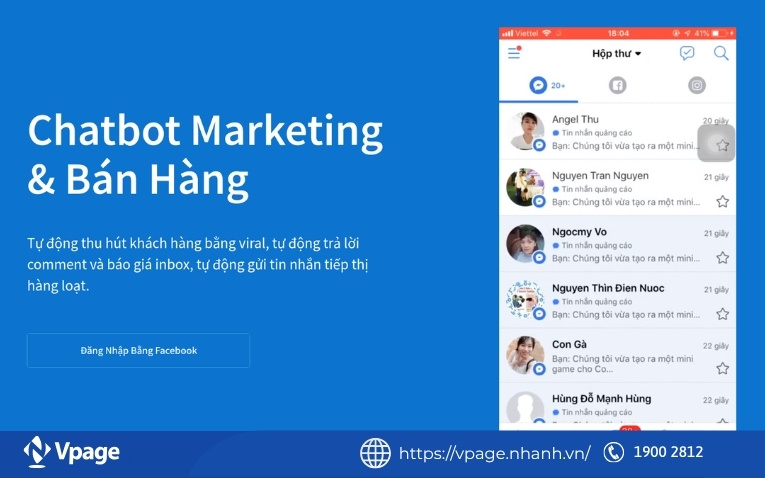The image size is (765, 478).
Task: Open Hùng Đỗ Mạnh Hùng's default avatar
Action: [x=525, y=407]
